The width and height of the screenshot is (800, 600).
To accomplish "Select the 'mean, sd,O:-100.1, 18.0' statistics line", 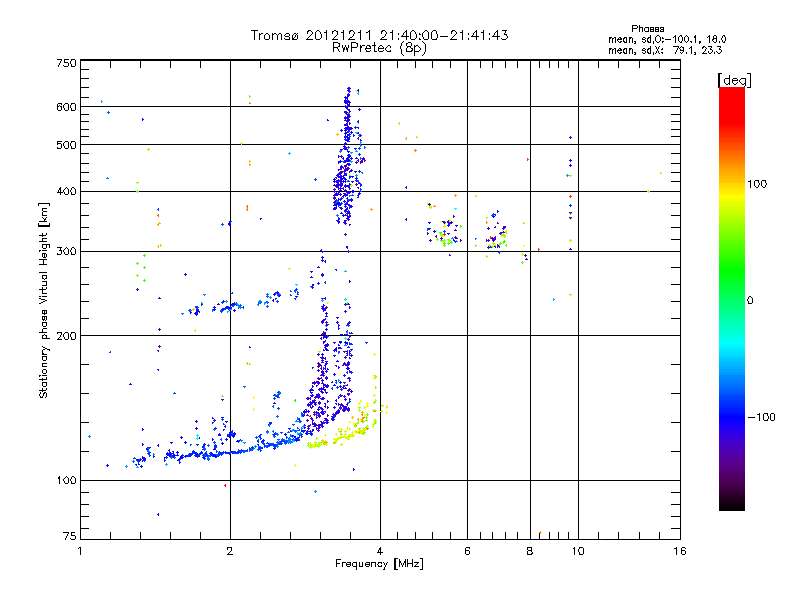I will (667, 39).
